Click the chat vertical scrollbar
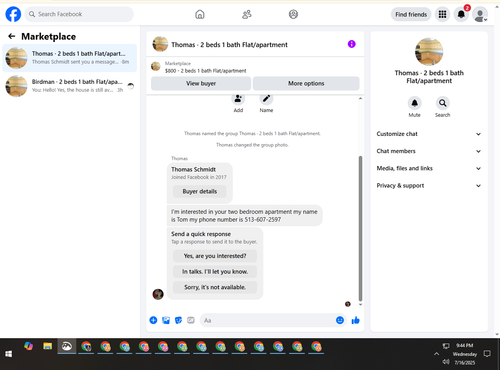 click(360, 228)
